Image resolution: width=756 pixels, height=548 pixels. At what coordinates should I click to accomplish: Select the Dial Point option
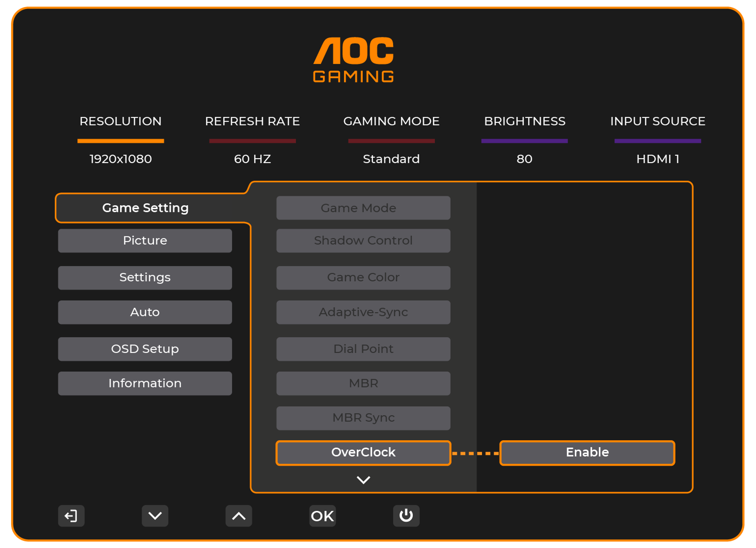coord(363,349)
